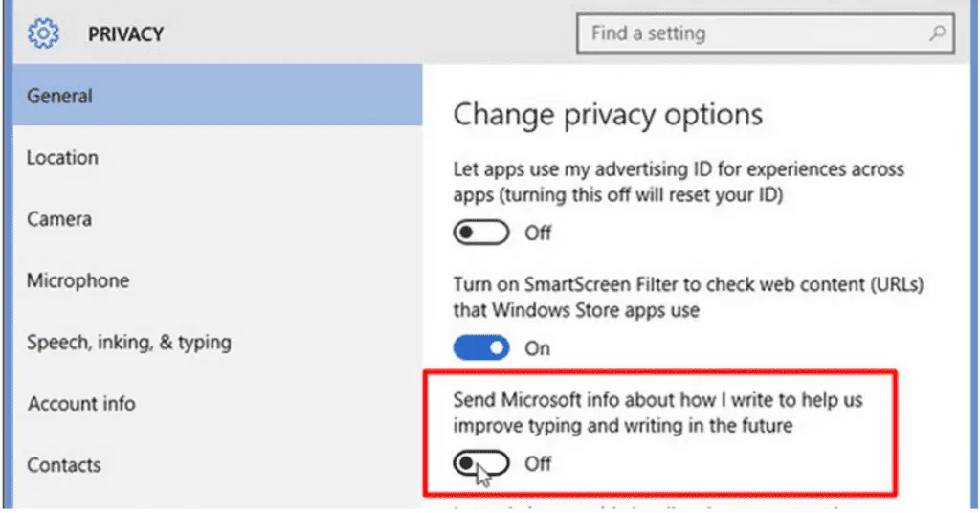This screenshot has width=980, height=513.
Task: Switch to the Contacts privacy page
Action: (64, 465)
